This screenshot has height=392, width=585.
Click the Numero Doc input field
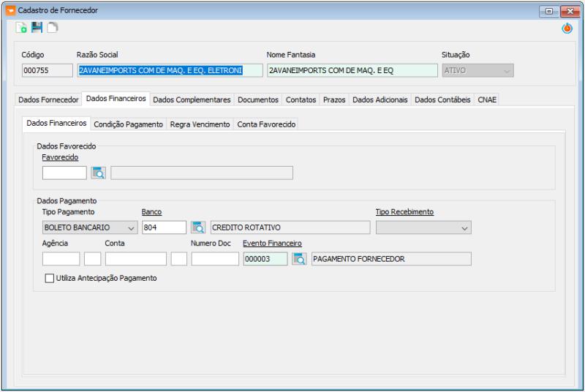click(x=215, y=259)
